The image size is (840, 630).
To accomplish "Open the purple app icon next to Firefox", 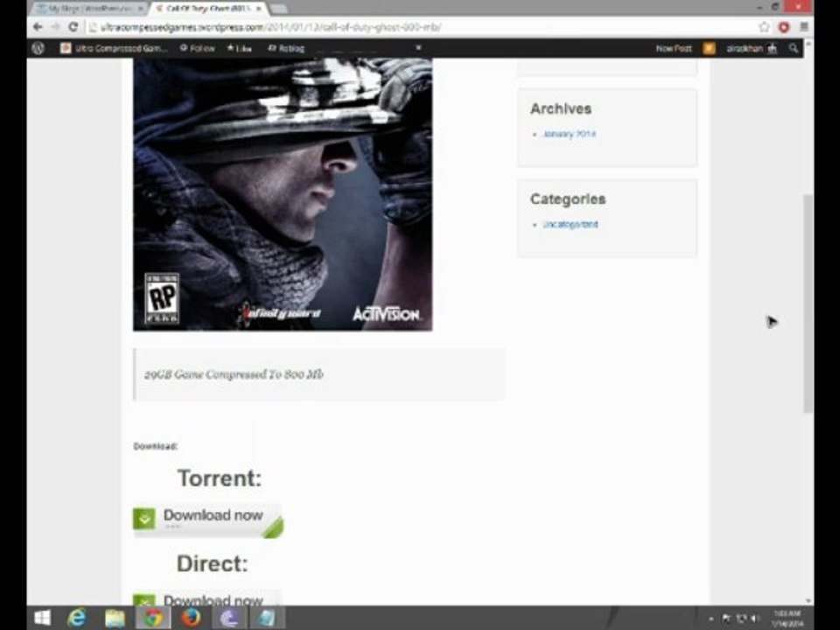I will [x=228, y=618].
